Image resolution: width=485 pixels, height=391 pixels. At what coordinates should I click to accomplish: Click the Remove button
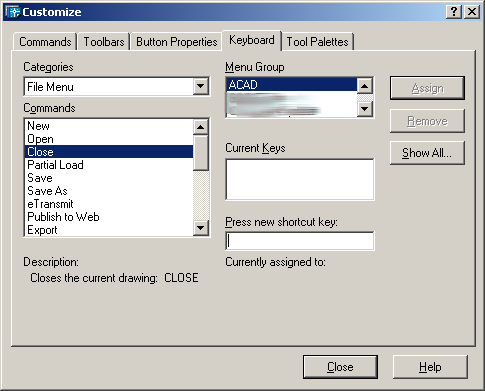[x=427, y=121]
